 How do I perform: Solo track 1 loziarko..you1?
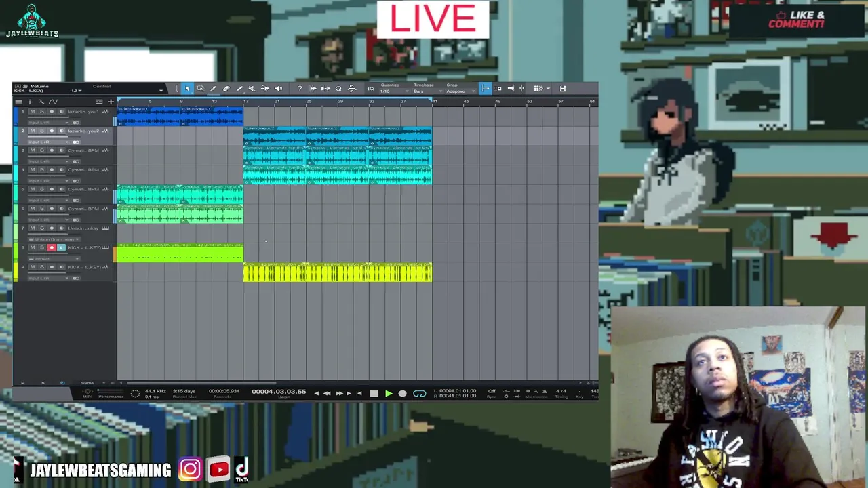click(x=41, y=111)
